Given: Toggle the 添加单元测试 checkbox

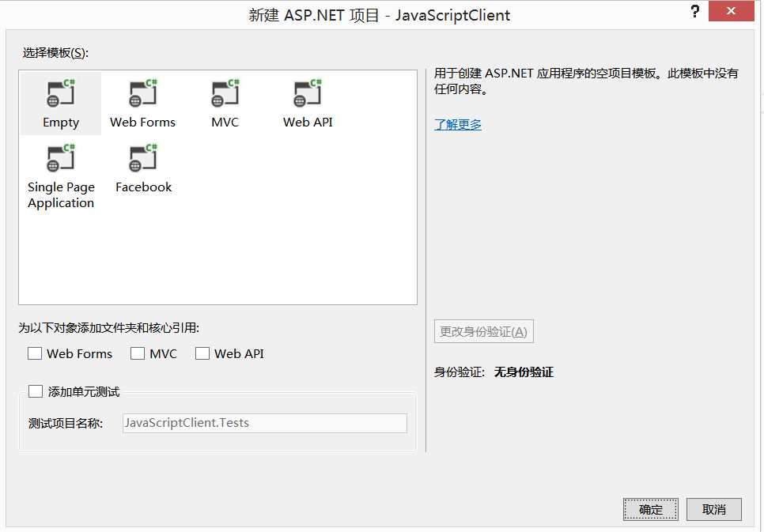Looking at the screenshot, I should tap(35, 391).
